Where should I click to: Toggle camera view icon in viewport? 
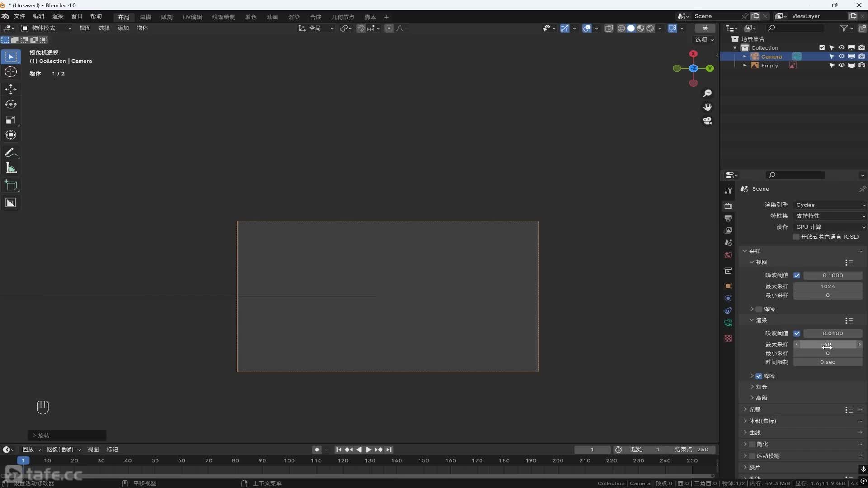708,121
